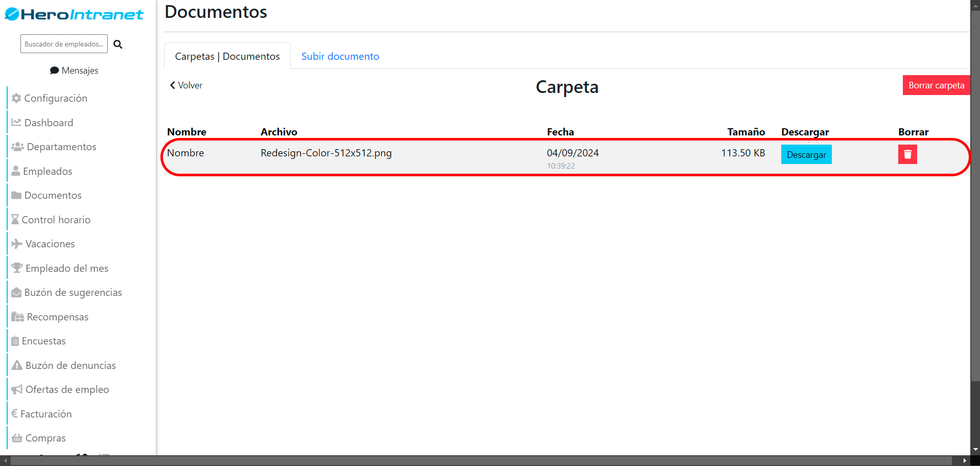The height and width of the screenshot is (466, 980).
Task: Click the Vacaciones airplane icon
Action: click(x=17, y=244)
